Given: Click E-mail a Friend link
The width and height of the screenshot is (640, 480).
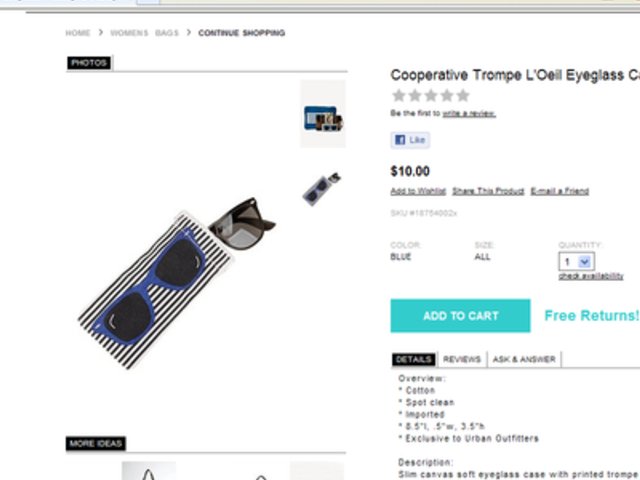Looking at the screenshot, I should pos(559,191).
